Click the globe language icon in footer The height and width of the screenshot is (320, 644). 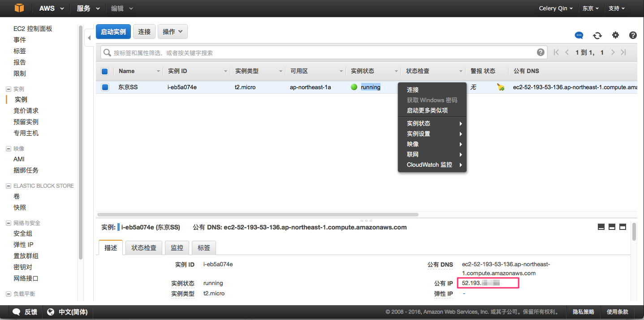[51, 312]
